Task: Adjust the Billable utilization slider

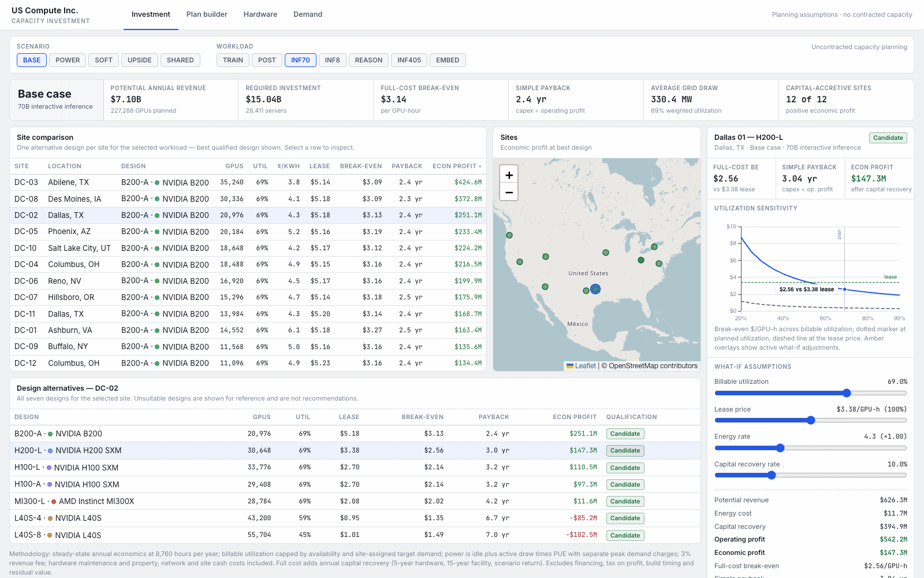Action: point(811,393)
